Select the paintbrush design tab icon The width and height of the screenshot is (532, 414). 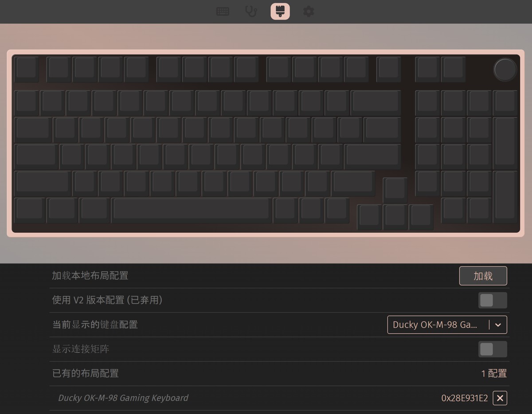coord(280,12)
